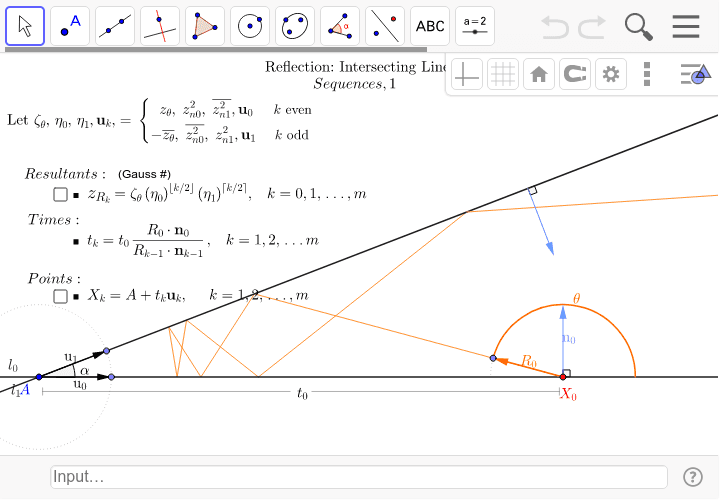Select the Perpendicular Line tool

click(160, 26)
